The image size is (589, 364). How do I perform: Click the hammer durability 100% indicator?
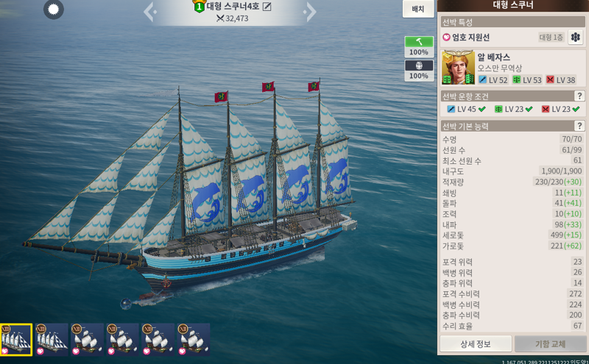419,46
